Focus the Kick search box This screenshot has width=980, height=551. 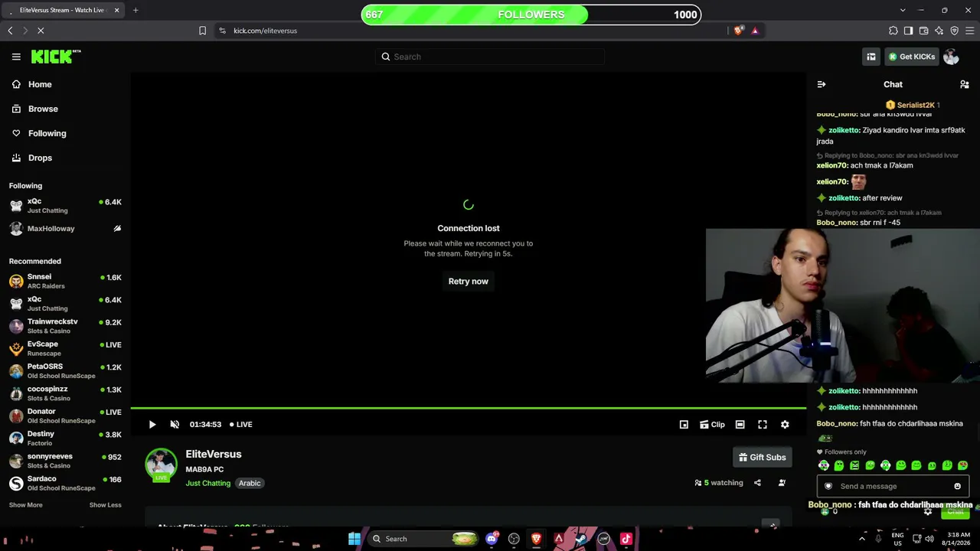490,57
